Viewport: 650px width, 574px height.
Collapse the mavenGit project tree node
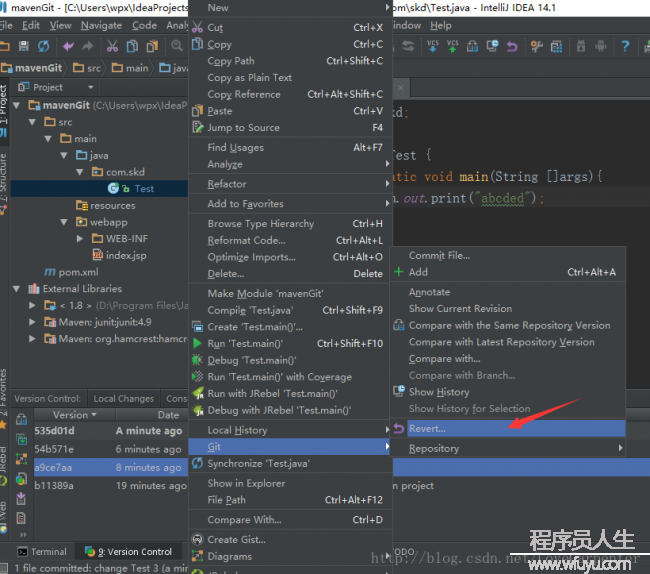coord(17,105)
